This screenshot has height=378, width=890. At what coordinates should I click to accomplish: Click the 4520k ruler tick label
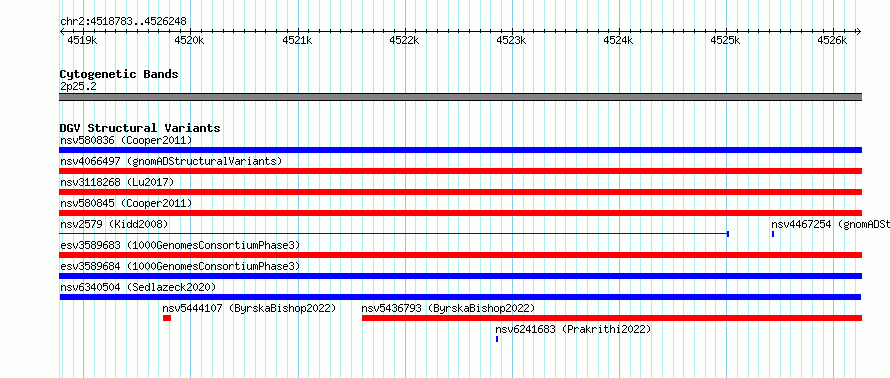[190, 40]
